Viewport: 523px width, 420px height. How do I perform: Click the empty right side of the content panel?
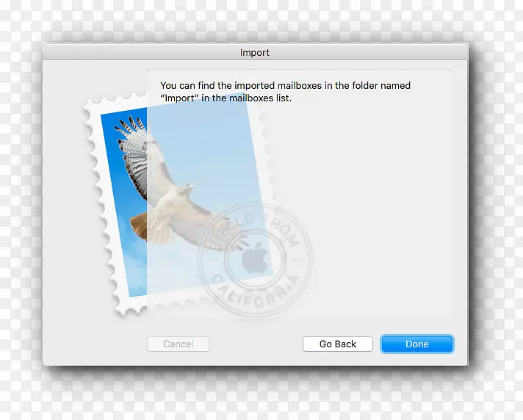pyautogui.click(x=382, y=206)
